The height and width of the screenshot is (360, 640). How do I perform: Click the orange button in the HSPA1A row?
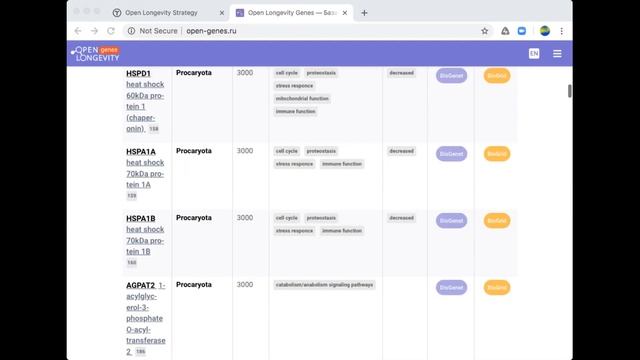(497, 154)
